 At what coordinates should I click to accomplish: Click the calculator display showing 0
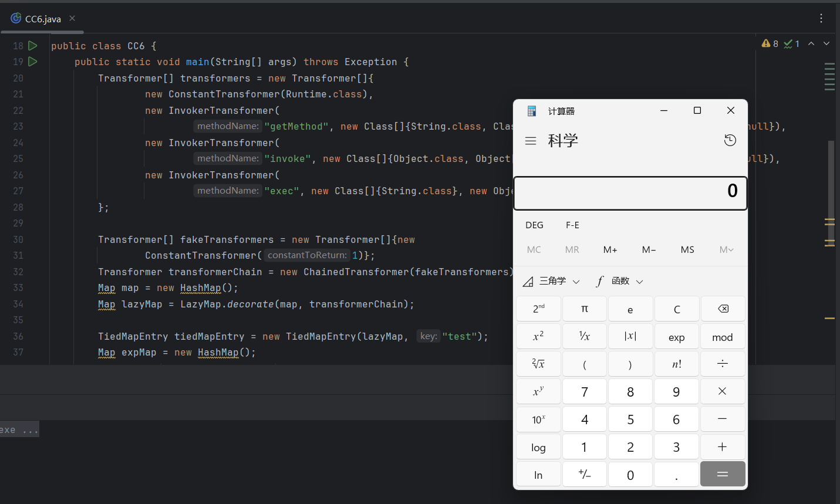pos(630,192)
